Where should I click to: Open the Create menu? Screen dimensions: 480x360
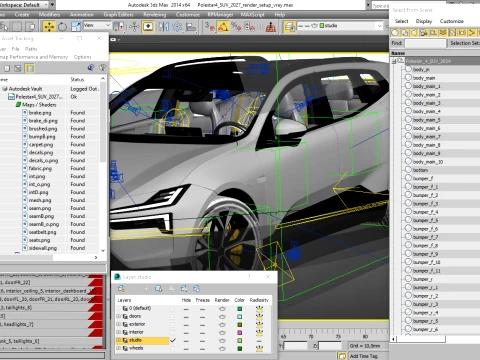tap(22, 15)
